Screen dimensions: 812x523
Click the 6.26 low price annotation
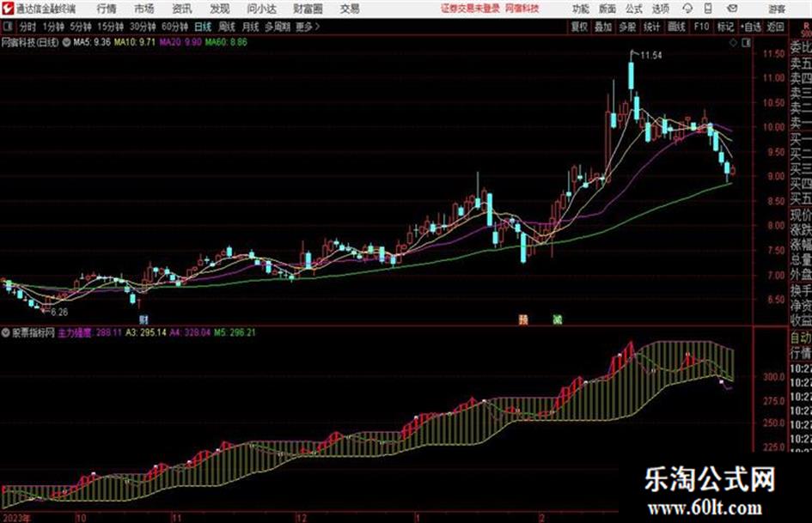click(59, 313)
